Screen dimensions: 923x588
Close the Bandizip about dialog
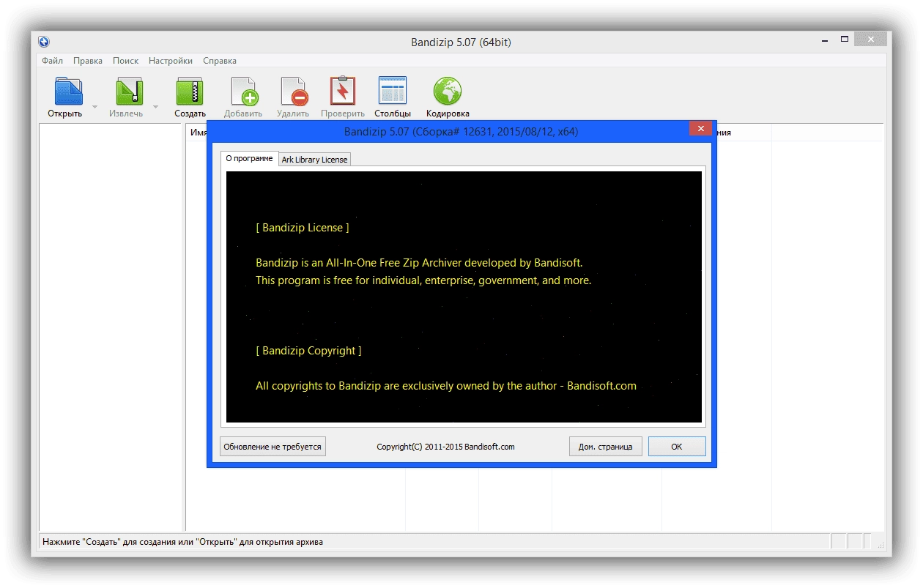700,129
